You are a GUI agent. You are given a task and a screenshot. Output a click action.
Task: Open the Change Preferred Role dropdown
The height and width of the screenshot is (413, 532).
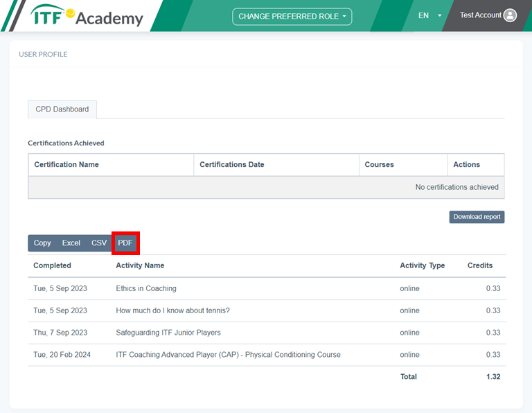pos(292,17)
